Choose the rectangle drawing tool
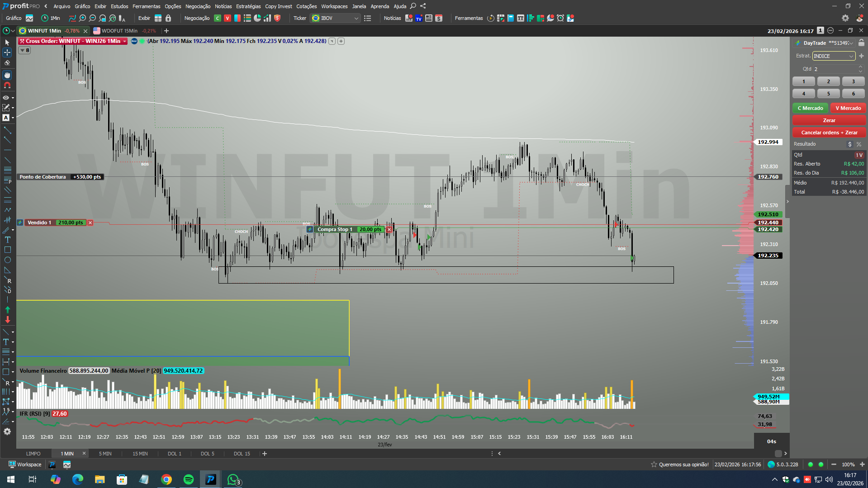Screen dimensions: 868x488 pos(7,250)
